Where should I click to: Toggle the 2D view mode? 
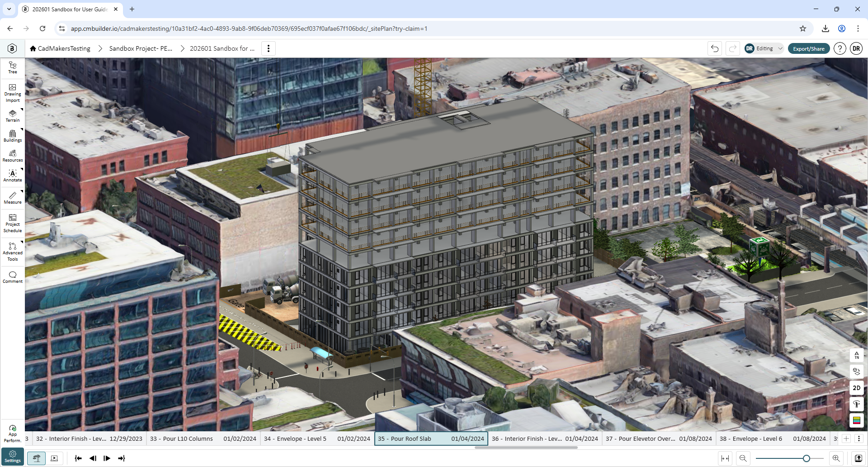[857, 388]
